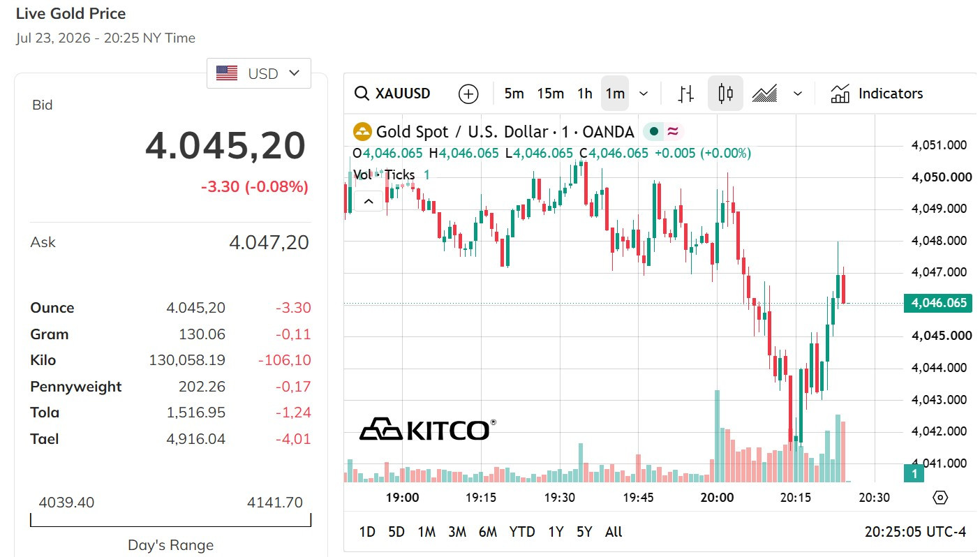980x557 pixels.
Task: Select the 1m interval toggle
Action: (x=615, y=94)
